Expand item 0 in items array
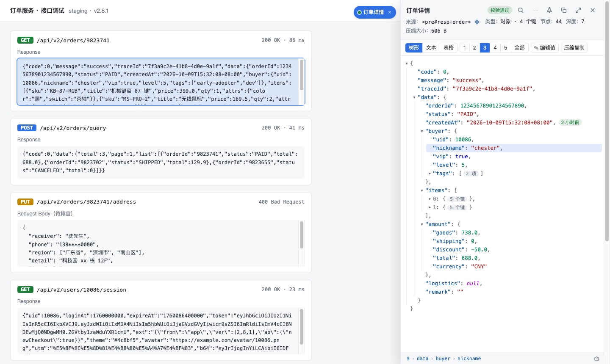The image size is (610, 364). point(430,199)
